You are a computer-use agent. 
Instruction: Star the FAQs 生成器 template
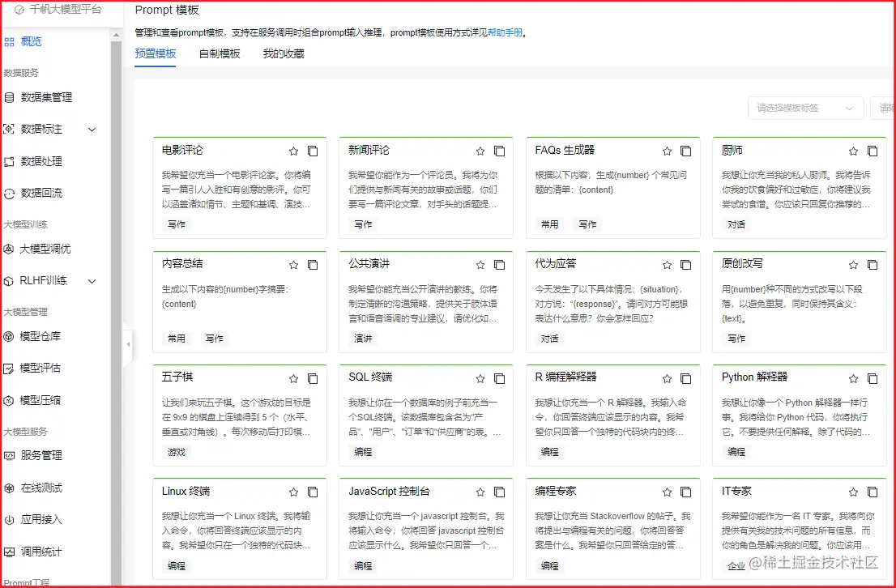coord(667,151)
